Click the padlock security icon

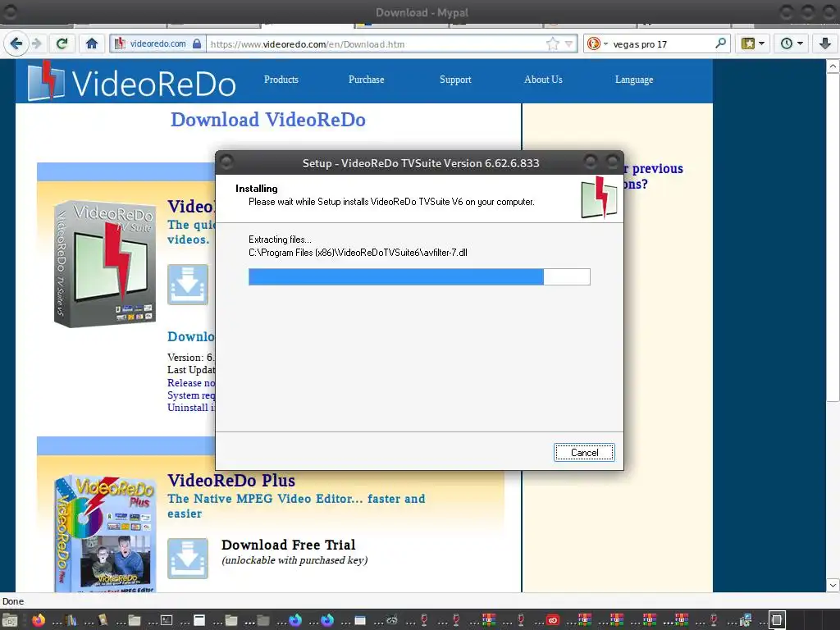(x=197, y=44)
